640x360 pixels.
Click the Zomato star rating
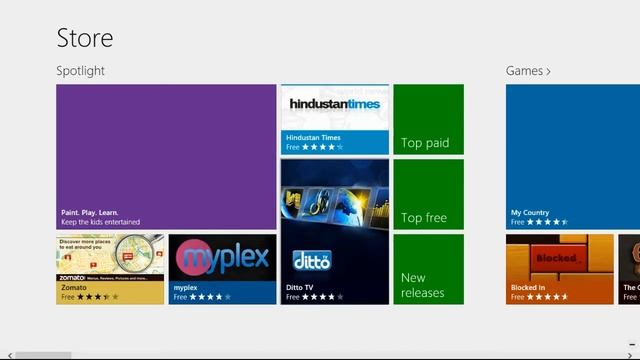point(98,297)
